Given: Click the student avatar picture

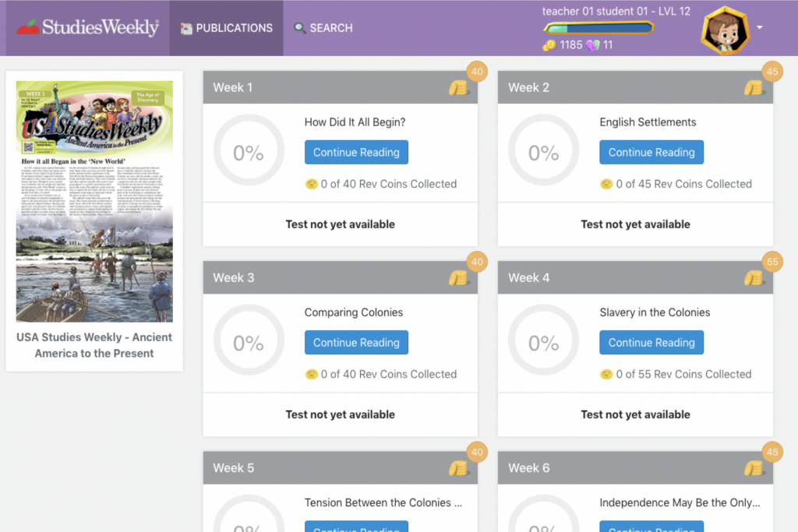Looking at the screenshot, I should click(726, 30).
